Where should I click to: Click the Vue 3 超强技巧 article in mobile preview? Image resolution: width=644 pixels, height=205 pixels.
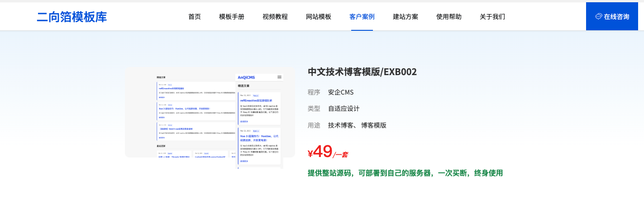pyautogui.click(x=259, y=138)
